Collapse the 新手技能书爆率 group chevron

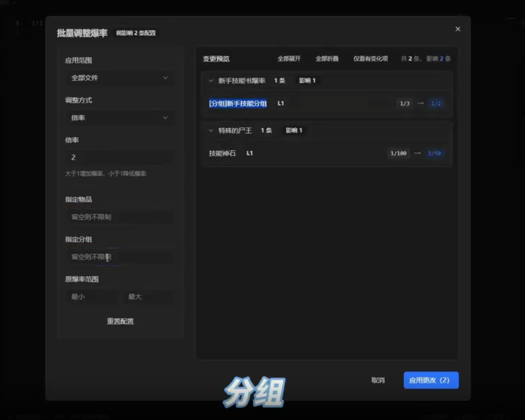(x=211, y=80)
